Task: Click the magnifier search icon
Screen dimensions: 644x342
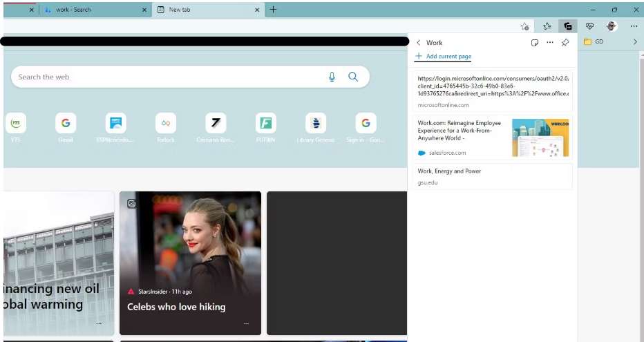Action: tap(353, 77)
